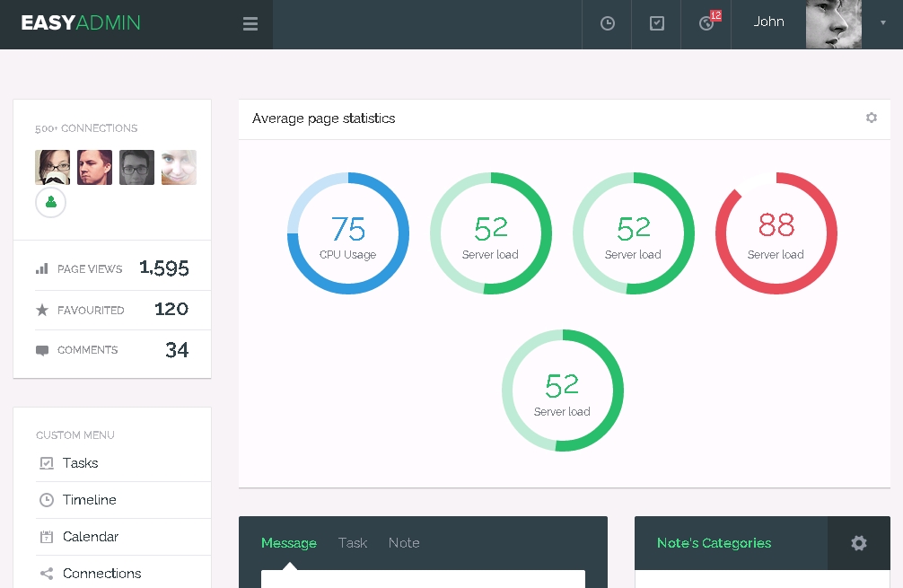Toggle the hamburger sidebar menu
The width and height of the screenshot is (903, 588).
coord(250,24)
